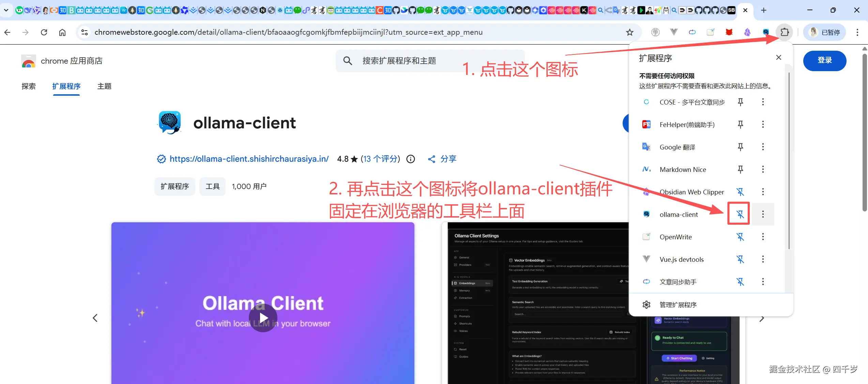
Task: Click the gear icon next to 管理扩展程序
Action: [646, 304]
